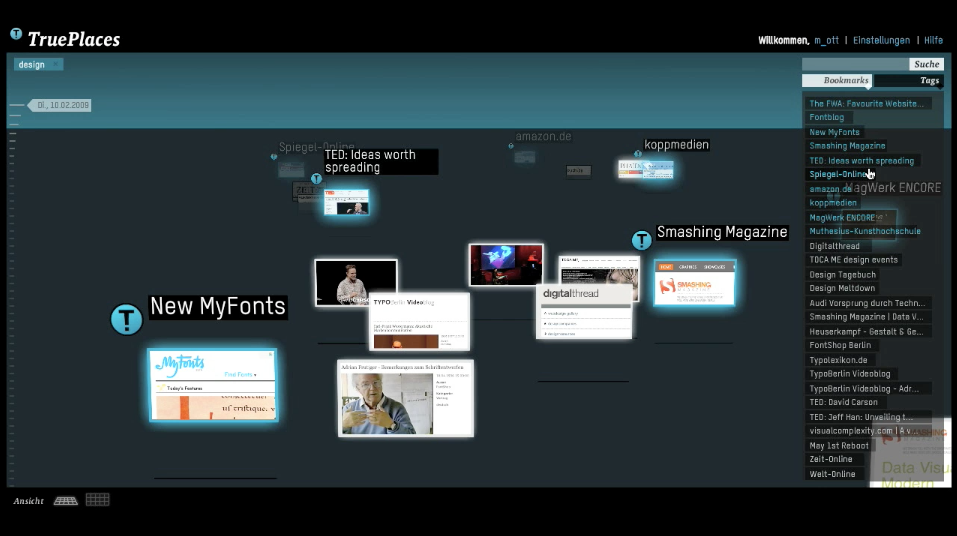The width and height of the screenshot is (957, 536).
Task: Open Einstellungen settings link
Action: [881, 40]
